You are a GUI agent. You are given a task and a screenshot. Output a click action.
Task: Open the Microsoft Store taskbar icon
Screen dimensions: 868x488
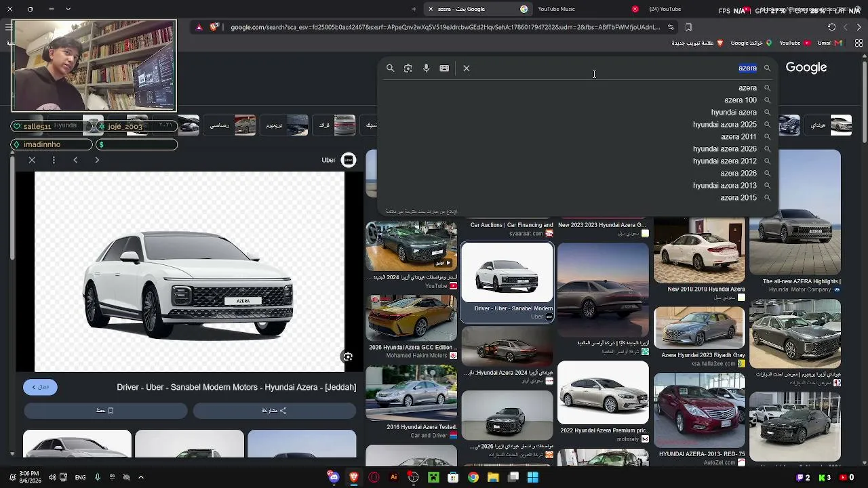point(454,477)
